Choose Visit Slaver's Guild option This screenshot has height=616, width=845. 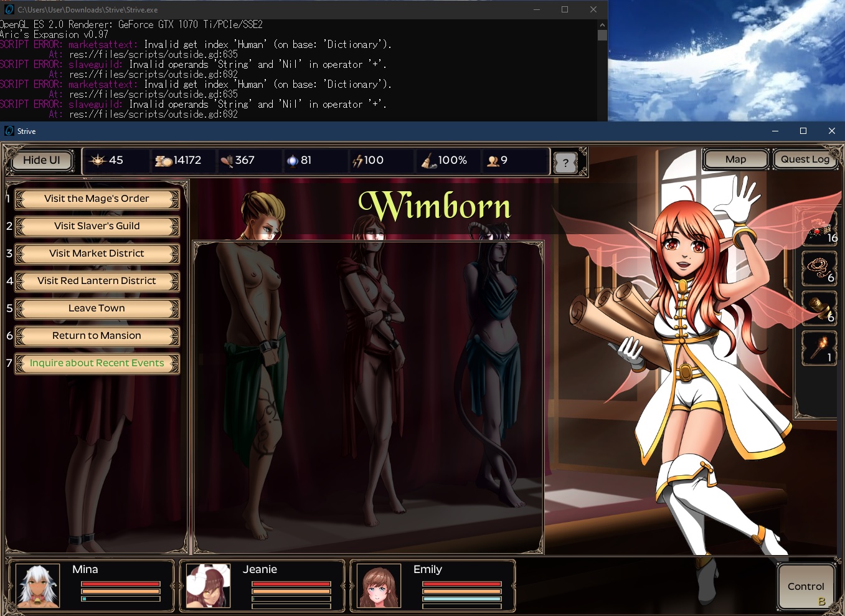pyautogui.click(x=97, y=226)
